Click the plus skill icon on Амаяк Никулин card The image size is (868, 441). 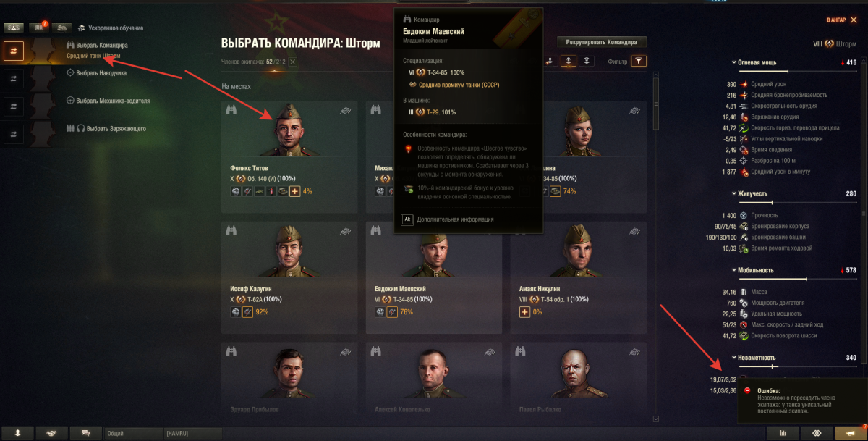[x=525, y=312]
